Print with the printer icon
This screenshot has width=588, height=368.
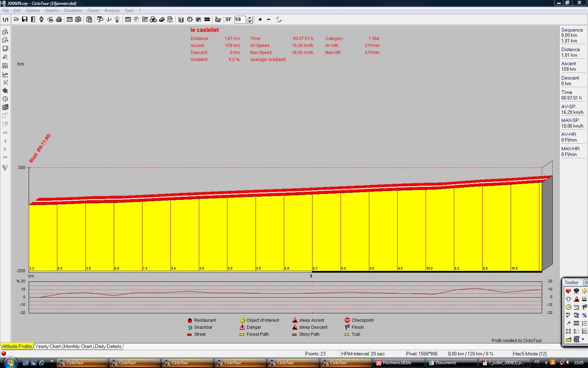point(59,20)
